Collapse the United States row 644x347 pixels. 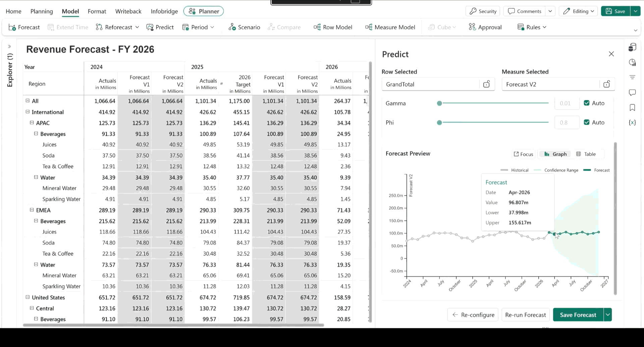tap(28, 297)
